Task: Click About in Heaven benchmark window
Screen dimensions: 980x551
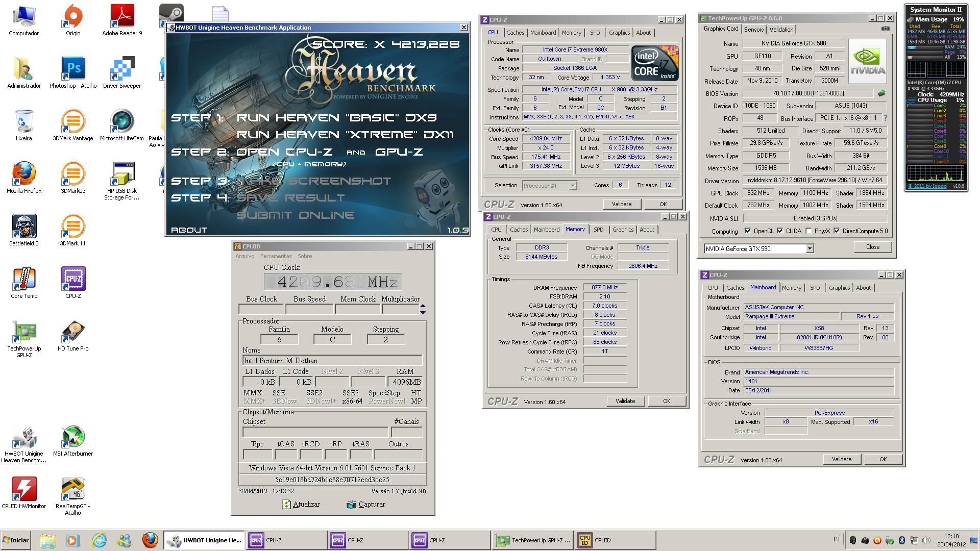Action: pos(188,230)
